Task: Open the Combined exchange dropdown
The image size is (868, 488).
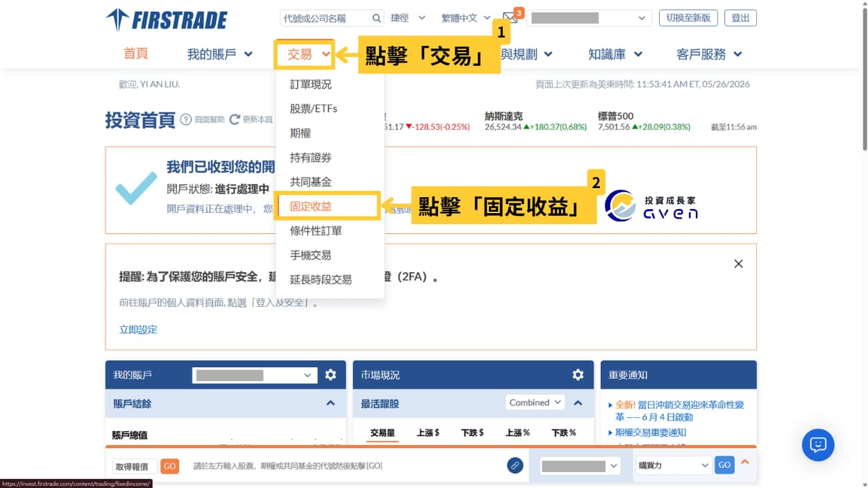Action: click(x=535, y=403)
